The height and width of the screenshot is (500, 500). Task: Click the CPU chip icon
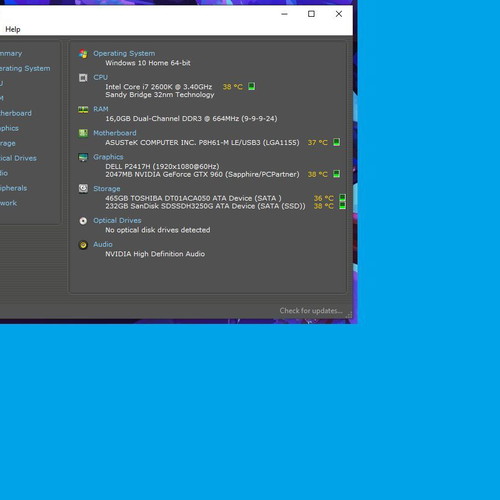83,78
